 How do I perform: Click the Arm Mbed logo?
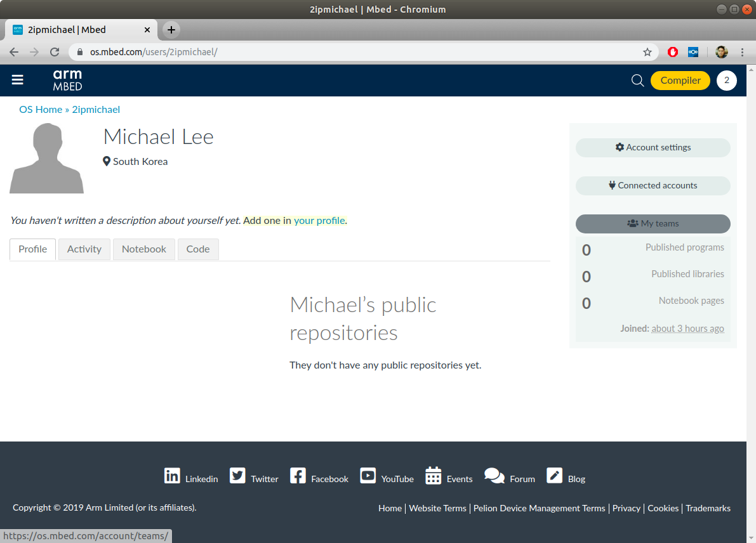(x=67, y=81)
